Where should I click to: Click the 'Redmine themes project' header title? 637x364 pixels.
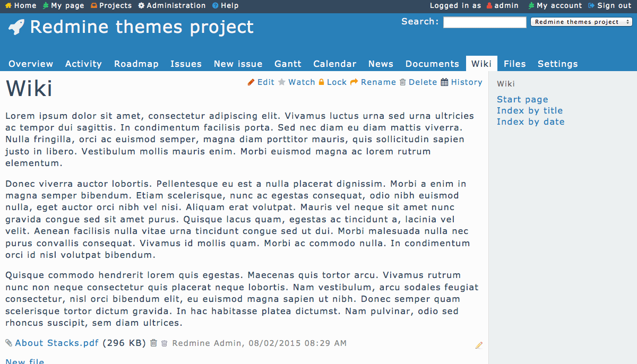tap(142, 27)
